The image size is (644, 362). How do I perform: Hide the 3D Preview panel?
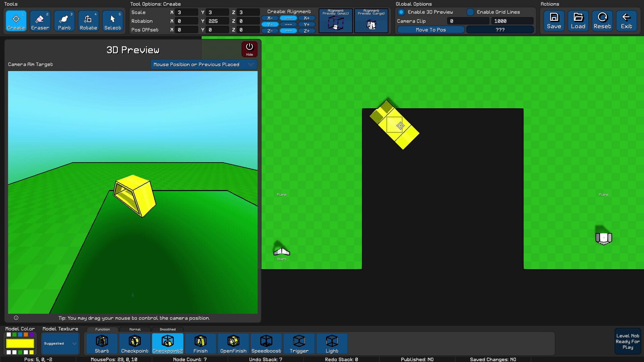(249, 49)
